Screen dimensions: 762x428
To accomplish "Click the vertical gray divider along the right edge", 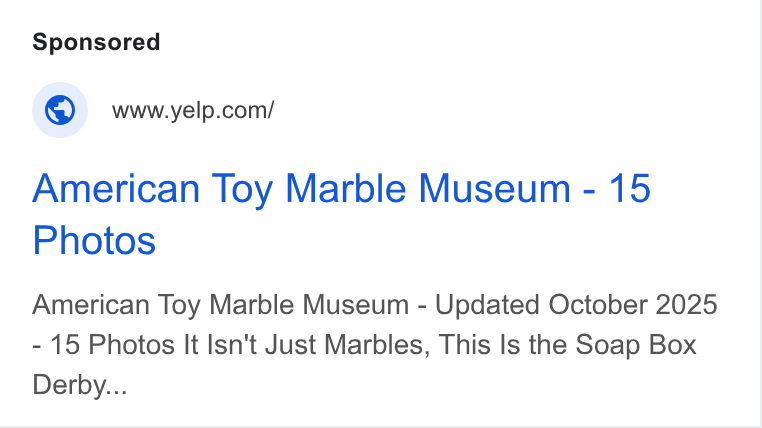I will tap(761, 214).
